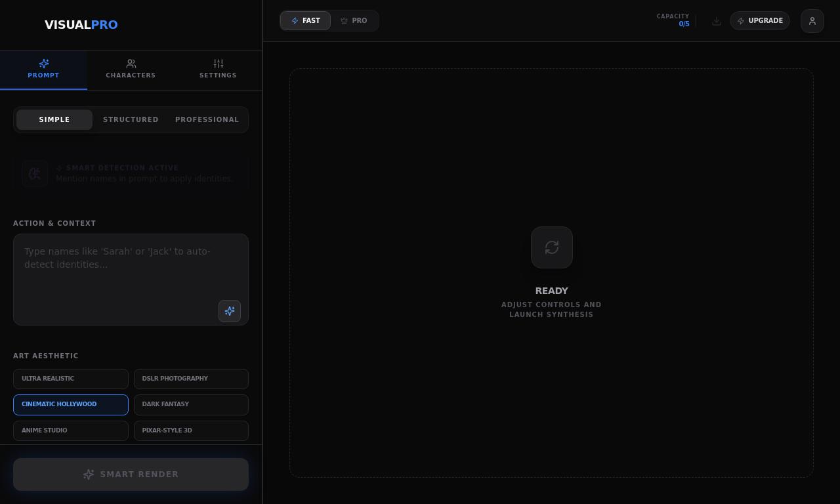
Task: Click the download icon in top bar
Action: 717,21
